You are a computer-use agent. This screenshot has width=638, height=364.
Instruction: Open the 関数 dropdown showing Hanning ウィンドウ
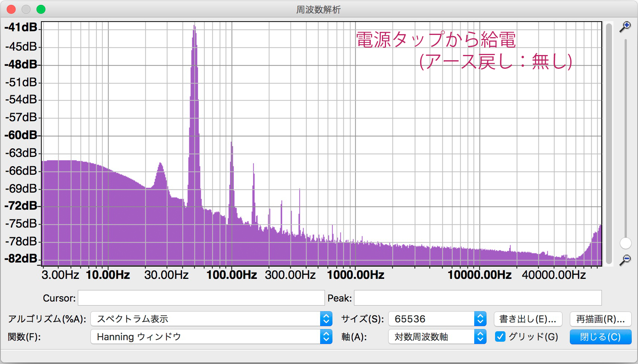pyautogui.click(x=211, y=336)
